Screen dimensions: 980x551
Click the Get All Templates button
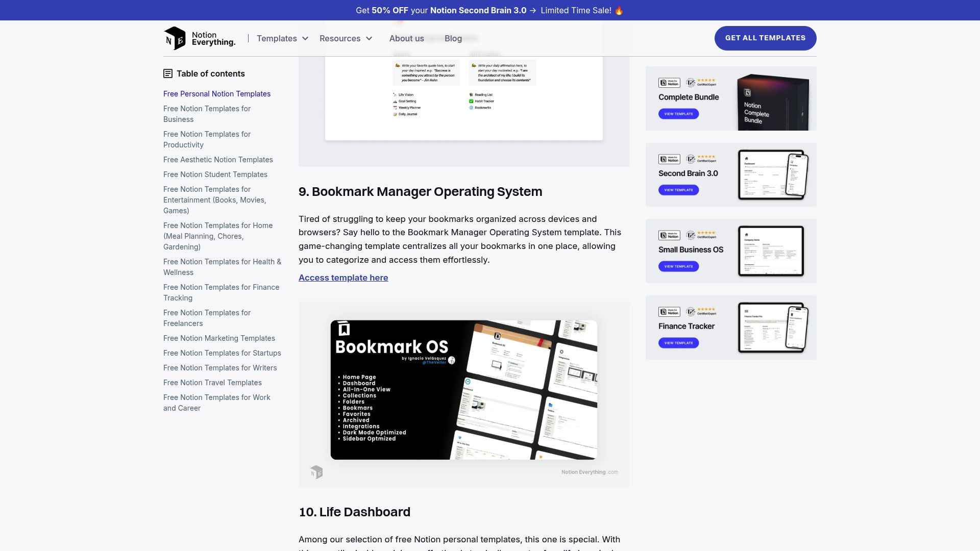click(x=765, y=38)
